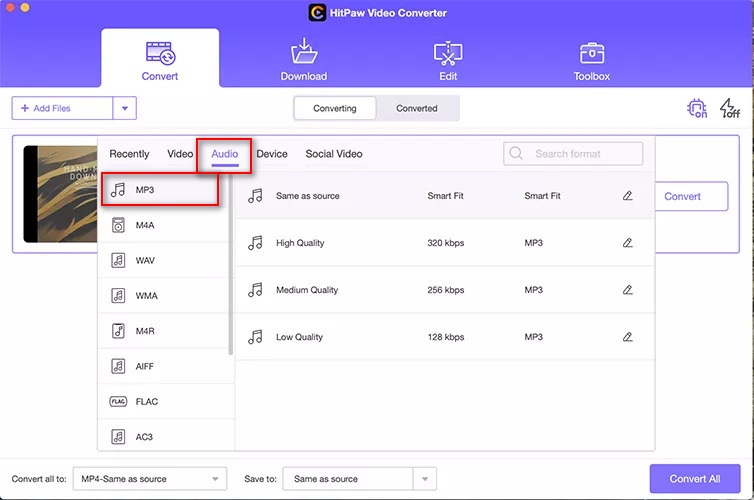Screen dimensions: 754x500
Task: Click the M4R ringtone icon
Action: 118,331
